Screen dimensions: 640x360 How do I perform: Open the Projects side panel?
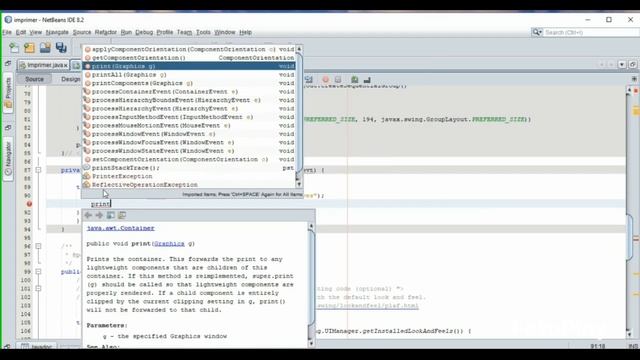pyautogui.click(x=8, y=93)
